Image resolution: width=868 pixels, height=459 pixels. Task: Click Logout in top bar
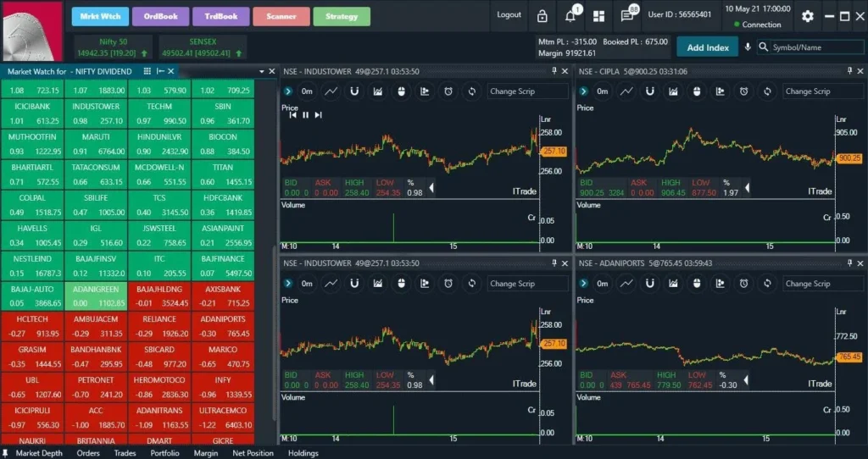click(x=509, y=15)
